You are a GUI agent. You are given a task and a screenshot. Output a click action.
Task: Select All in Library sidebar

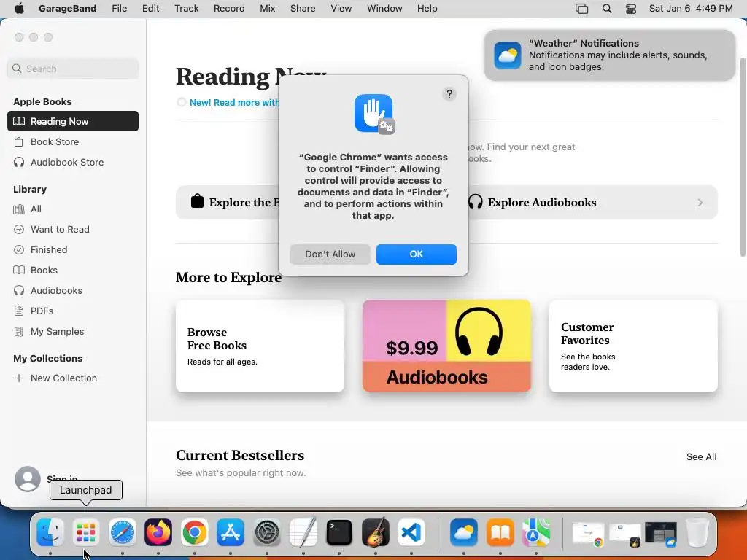[x=73, y=209]
